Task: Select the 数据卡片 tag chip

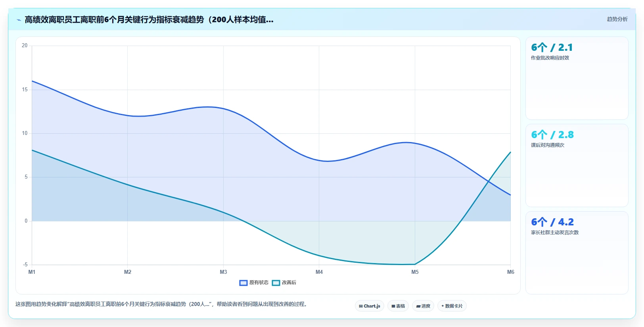Action: click(452, 306)
